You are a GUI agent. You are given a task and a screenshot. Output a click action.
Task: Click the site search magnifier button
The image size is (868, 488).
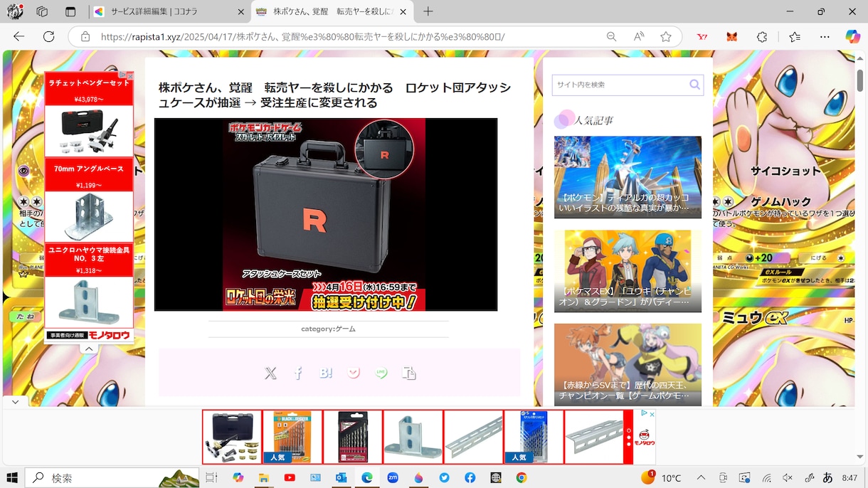pos(694,85)
